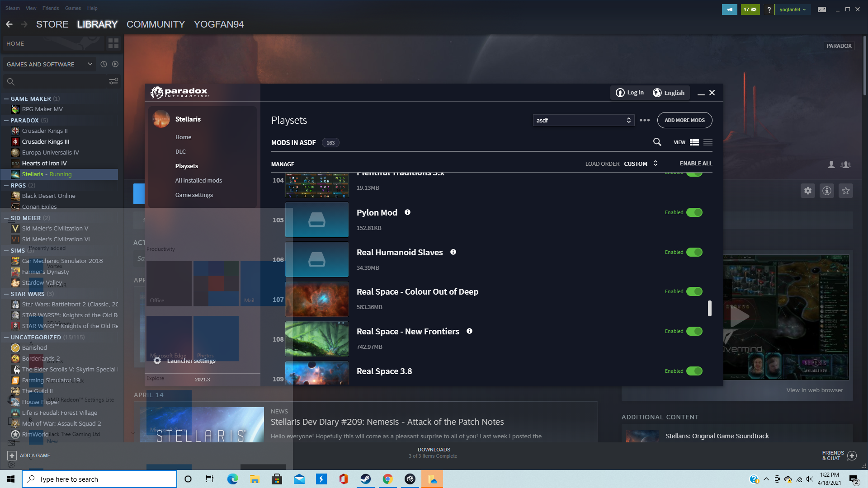Image resolution: width=868 pixels, height=488 pixels.
Task: Collapse the Uncategorized category
Action: point(6,337)
